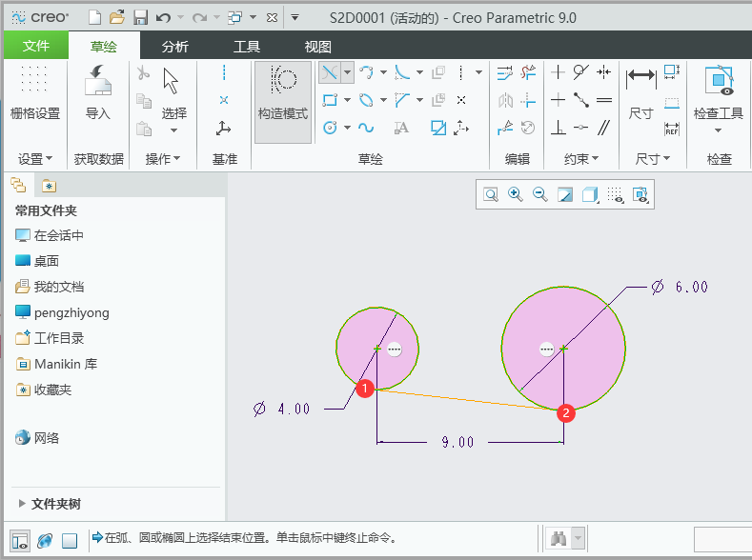Open the Arc tool dropdown arrow
Viewport: 752px width, 560px height.
[x=383, y=72]
